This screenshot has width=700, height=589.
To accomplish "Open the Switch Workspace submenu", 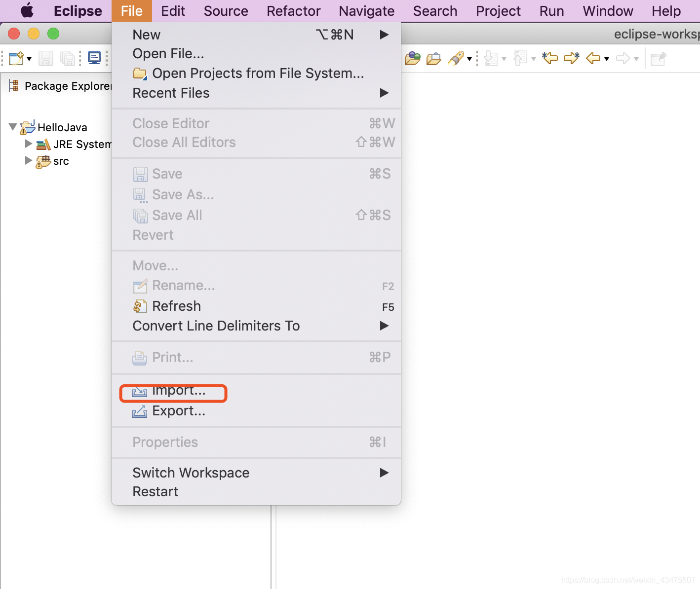I will pyautogui.click(x=256, y=473).
